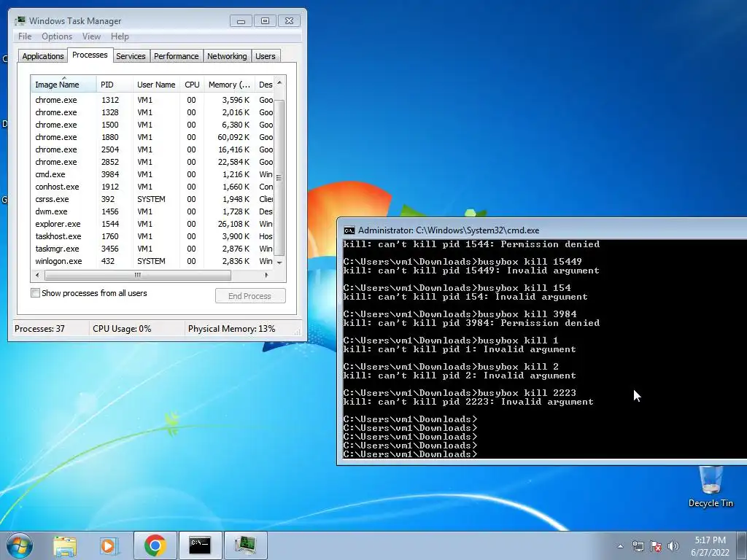
Task: Click the CPU Usage: 0% status entry
Action: [x=137, y=329]
